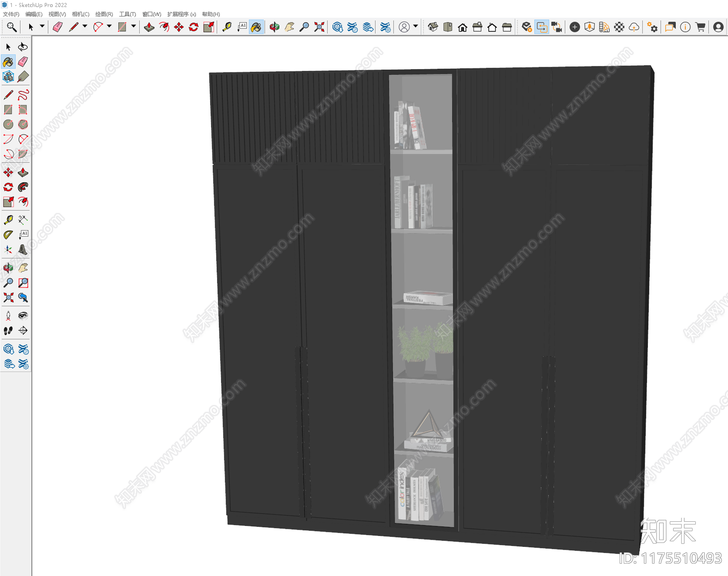Screen dimensions: 728x576
Task: Select the Lasso Select tool
Action: click(x=23, y=47)
